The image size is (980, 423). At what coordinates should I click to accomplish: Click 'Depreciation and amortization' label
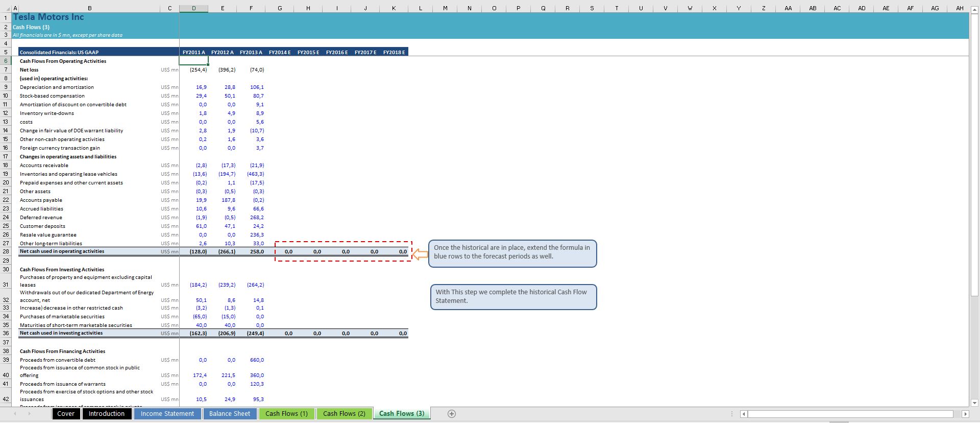click(x=57, y=87)
